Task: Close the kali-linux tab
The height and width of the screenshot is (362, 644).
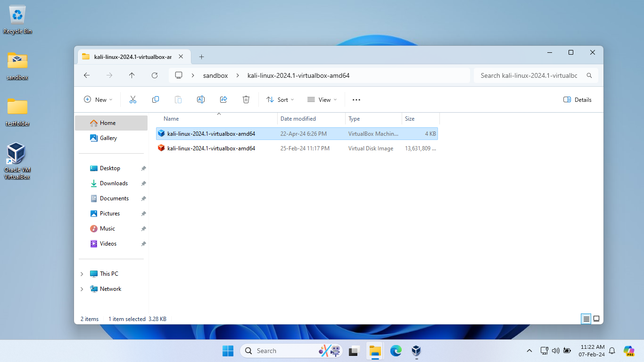Action: (x=181, y=57)
